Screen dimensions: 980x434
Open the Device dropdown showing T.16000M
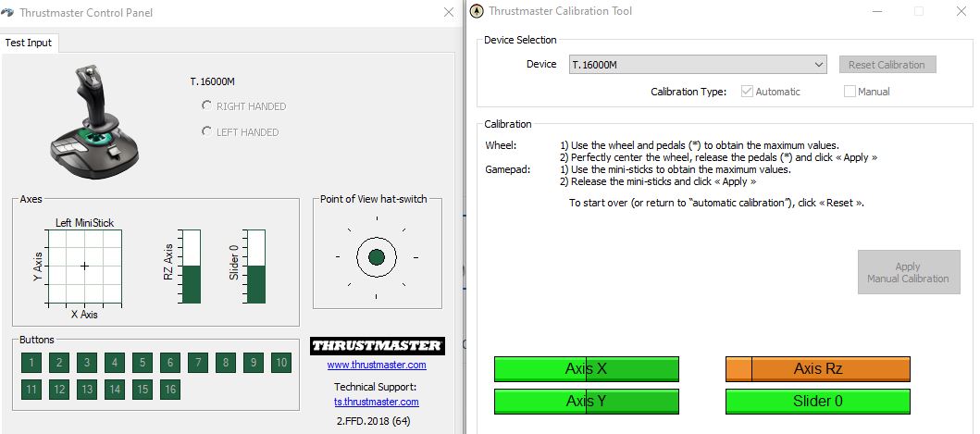coord(698,65)
